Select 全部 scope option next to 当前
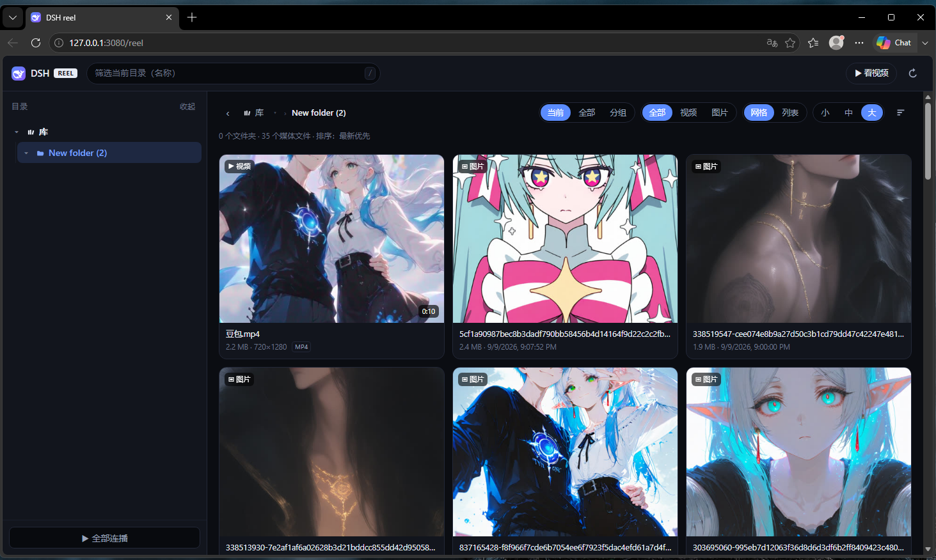The width and height of the screenshot is (936, 560). (587, 113)
